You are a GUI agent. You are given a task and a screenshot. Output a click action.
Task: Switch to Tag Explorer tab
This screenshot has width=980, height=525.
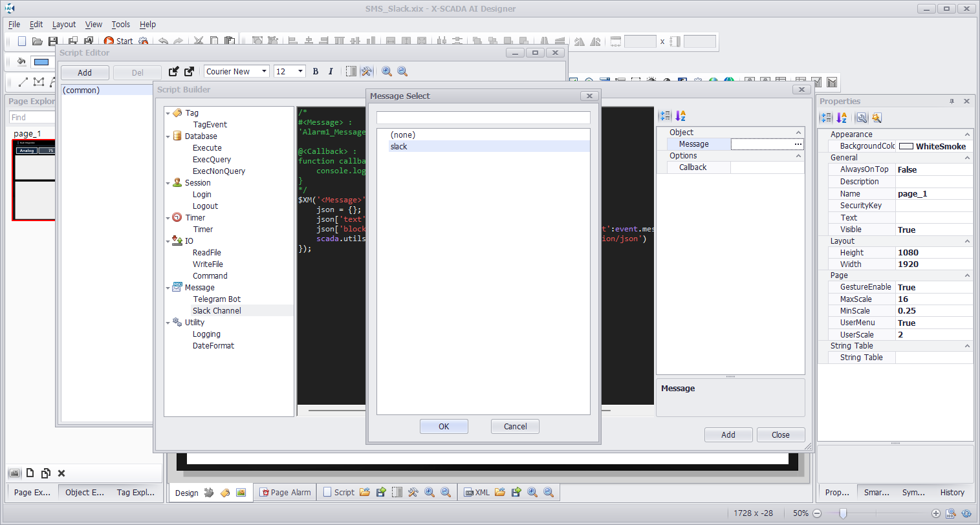(135, 492)
